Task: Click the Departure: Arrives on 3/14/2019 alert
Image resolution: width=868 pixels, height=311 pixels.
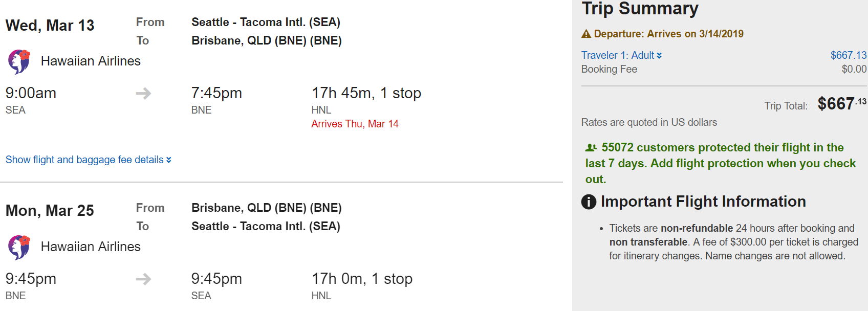Action: [668, 34]
